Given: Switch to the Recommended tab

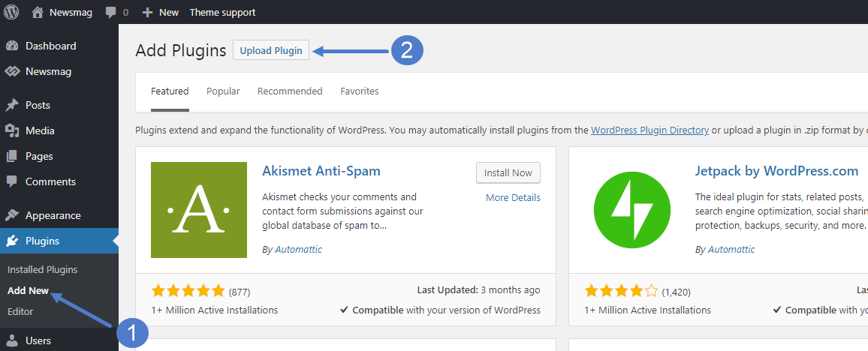Looking at the screenshot, I should pyautogui.click(x=290, y=91).
